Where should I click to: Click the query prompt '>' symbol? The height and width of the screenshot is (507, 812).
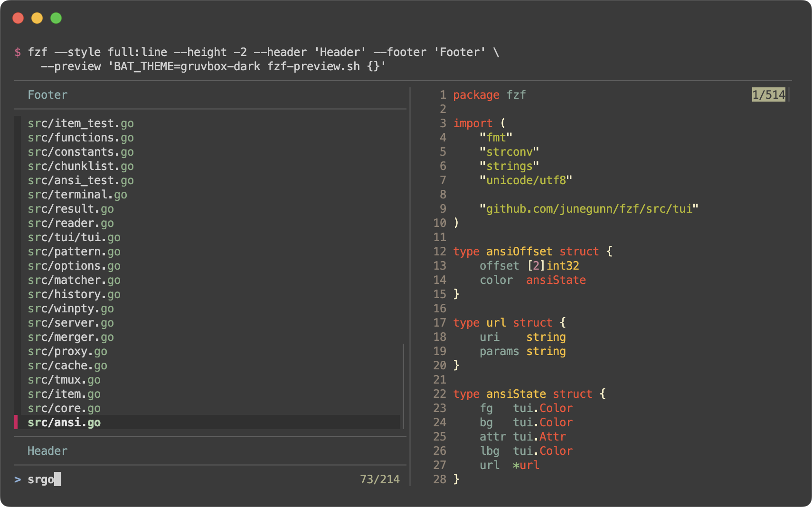(x=18, y=479)
